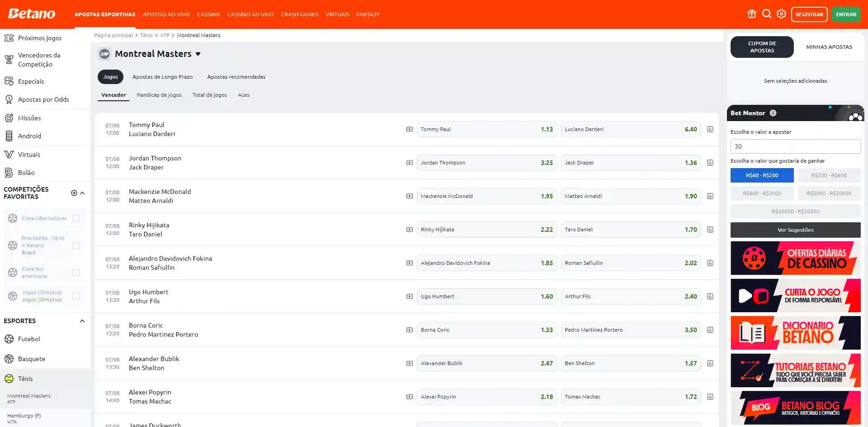The image size is (868, 427).
Task: Open Cassino ao Vivo menu item
Action: 250,14
